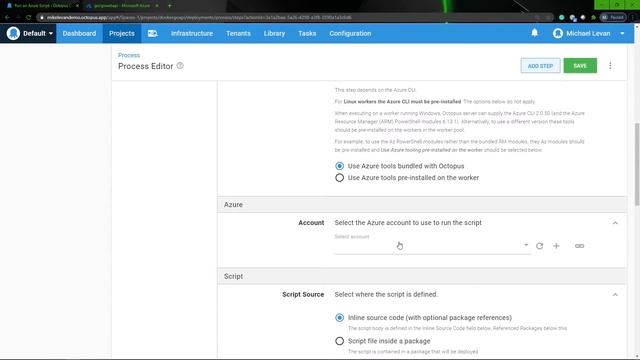This screenshot has width=640, height=360.
Task: Click the ADD STEP button
Action: pos(540,66)
